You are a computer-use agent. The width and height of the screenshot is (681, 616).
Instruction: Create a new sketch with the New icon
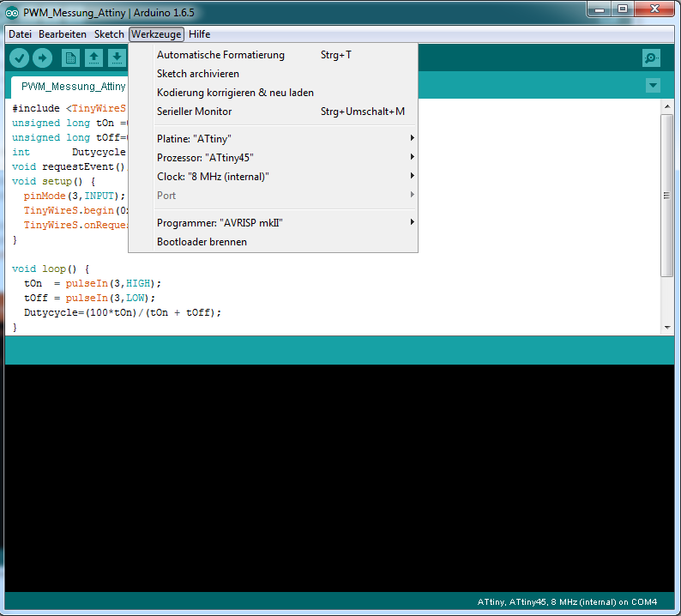(x=70, y=57)
